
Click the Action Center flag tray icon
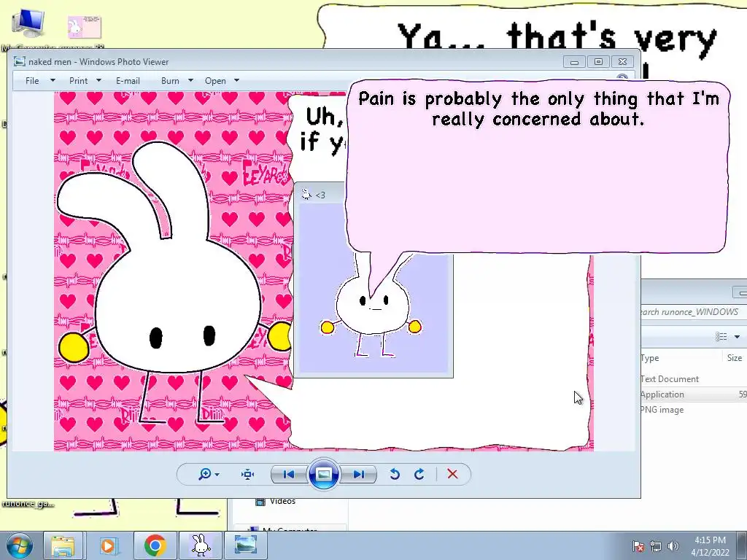click(x=638, y=546)
